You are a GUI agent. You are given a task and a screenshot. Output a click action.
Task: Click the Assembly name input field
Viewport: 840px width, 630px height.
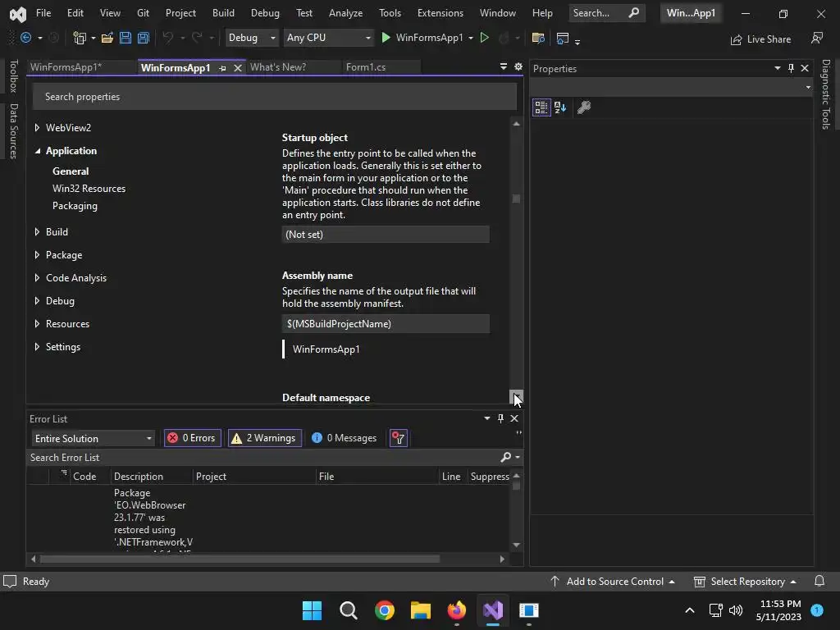[386, 323]
